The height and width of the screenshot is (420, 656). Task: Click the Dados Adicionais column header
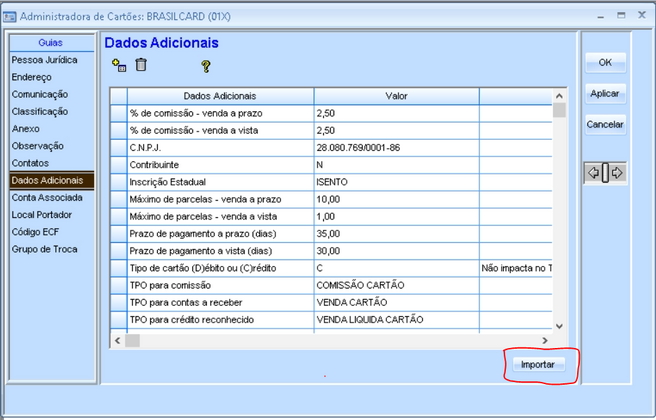point(220,96)
